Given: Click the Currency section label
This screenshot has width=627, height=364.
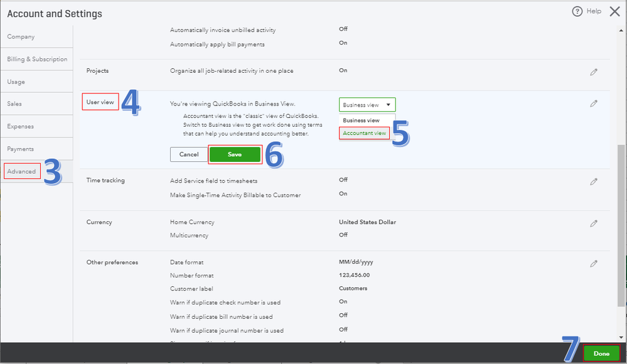Looking at the screenshot, I should (99, 222).
